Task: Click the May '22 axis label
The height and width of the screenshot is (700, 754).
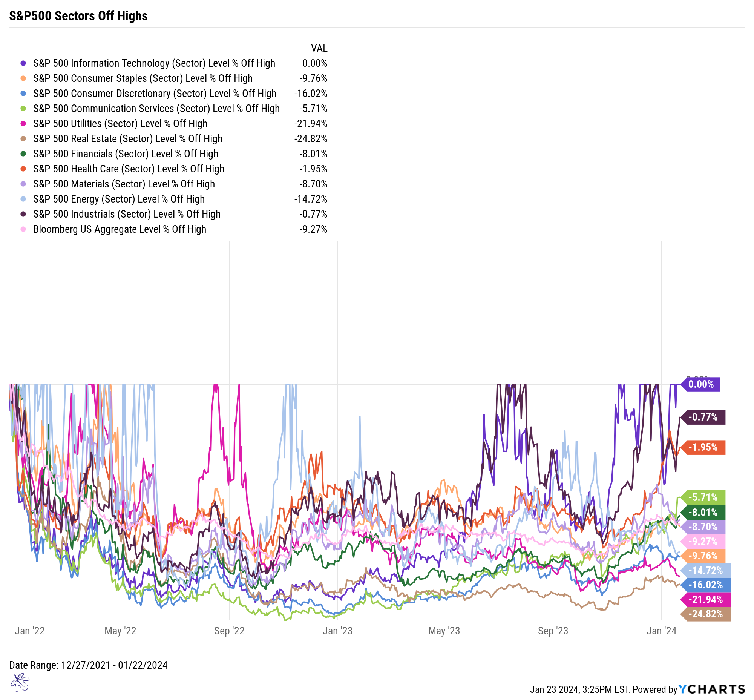Action: tap(120, 631)
